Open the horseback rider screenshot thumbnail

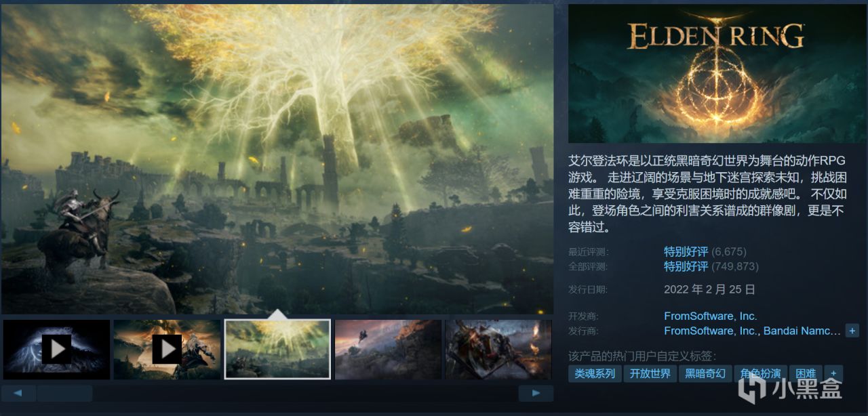pyautogui.click(x=388, y=350)
